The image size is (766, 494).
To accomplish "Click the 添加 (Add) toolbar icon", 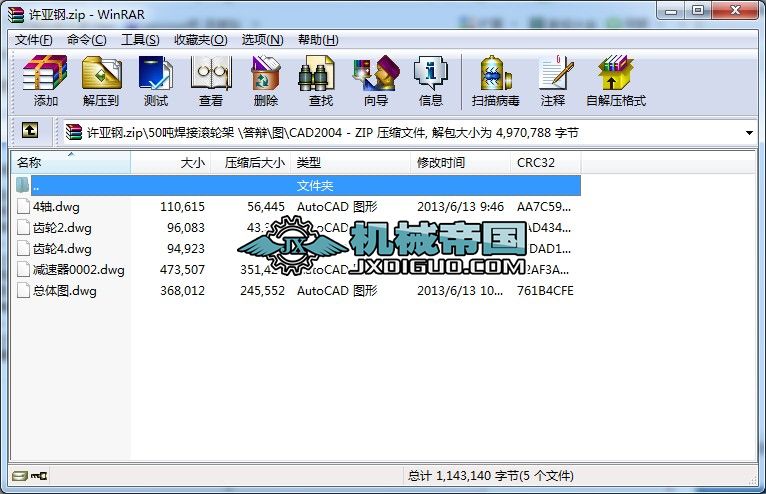I will (45, 81).
